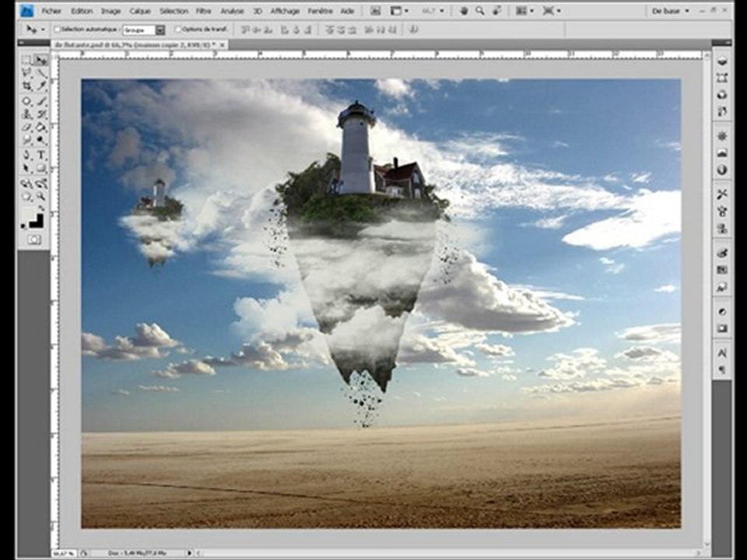Reset default foreground and background colors
This screenshot has height=560, width=747.
pyautogui.click(x=24, y=226)
